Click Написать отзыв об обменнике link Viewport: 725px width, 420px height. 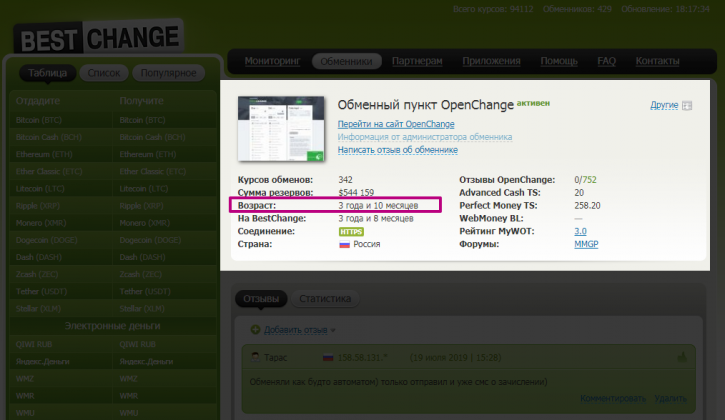[x=398, y=150]
